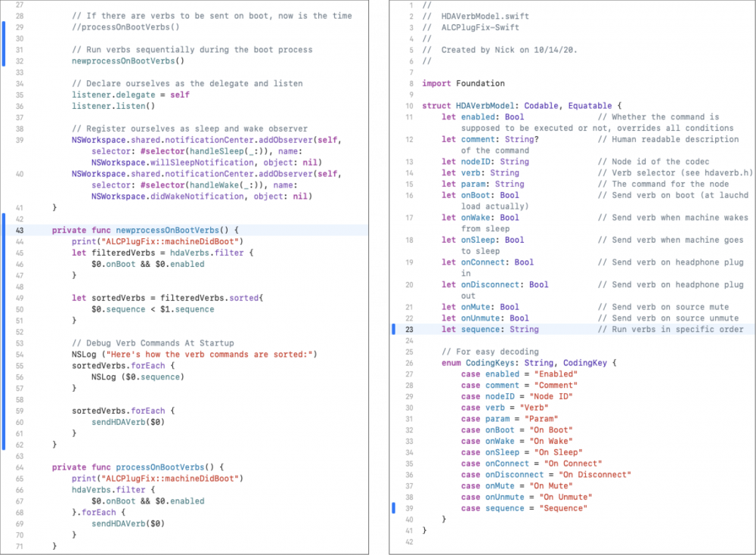Click 'case onBoot = "On Boot"' line
756x555 pixels.
(516, 429)
